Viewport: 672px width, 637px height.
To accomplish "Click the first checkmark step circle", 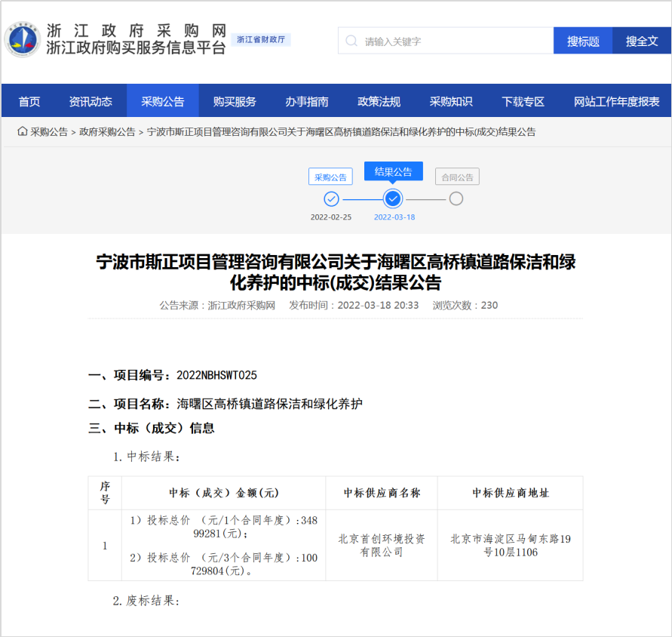I will point(331,199).
